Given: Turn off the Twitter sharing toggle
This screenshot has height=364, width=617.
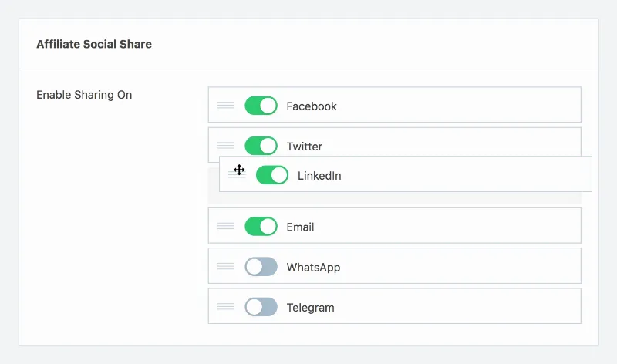Looking at the screenshot, I should point(261,146).
